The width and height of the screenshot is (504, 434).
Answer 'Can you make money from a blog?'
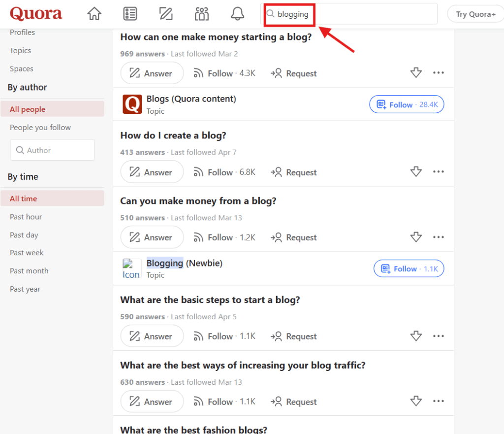(x=152, y=237)
